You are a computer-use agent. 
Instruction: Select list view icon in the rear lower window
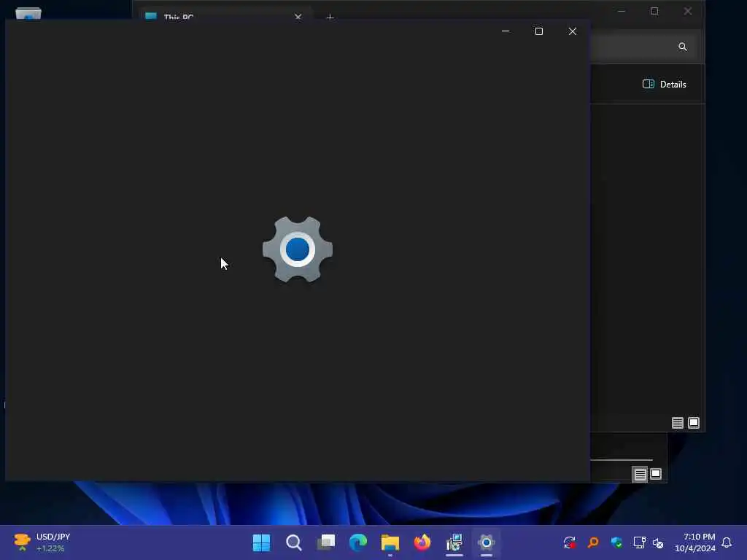[x=640, y=474]
